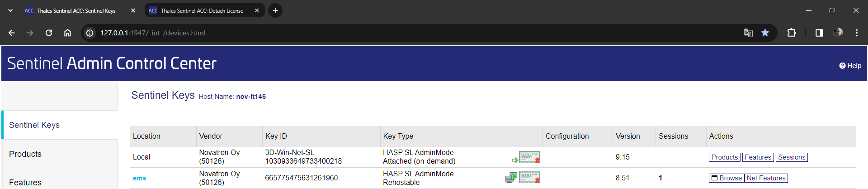
Task: Click the certificate icon in Local key row
Action: (529, 157)
